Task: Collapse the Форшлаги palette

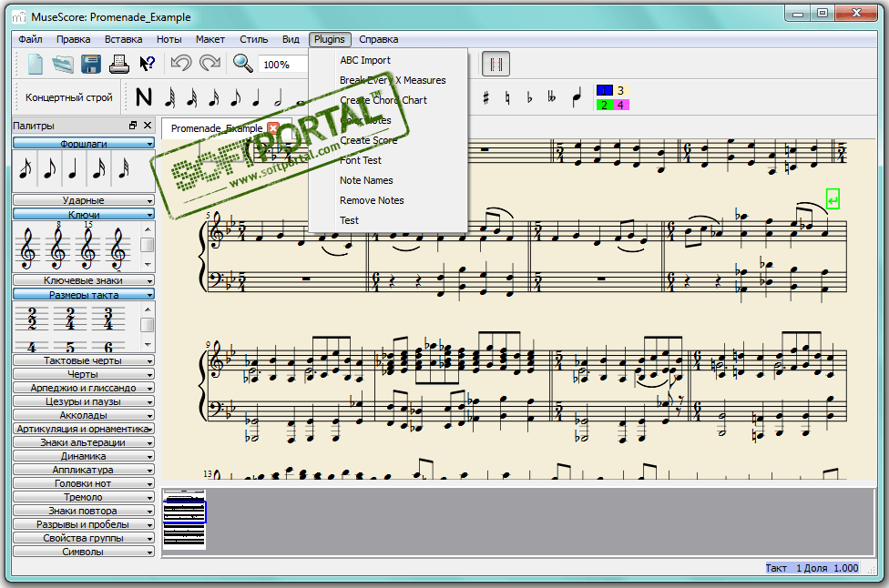Action: click(84, 143)
